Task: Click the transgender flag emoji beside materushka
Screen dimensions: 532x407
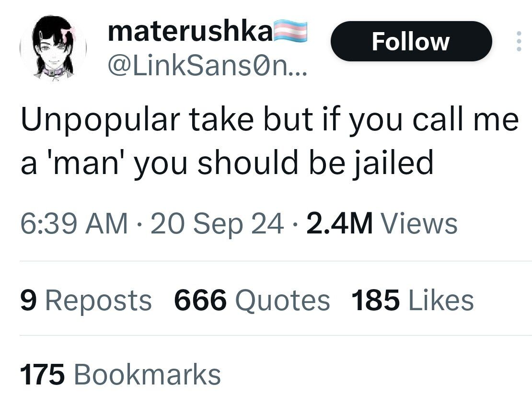Action: point(290,32)
